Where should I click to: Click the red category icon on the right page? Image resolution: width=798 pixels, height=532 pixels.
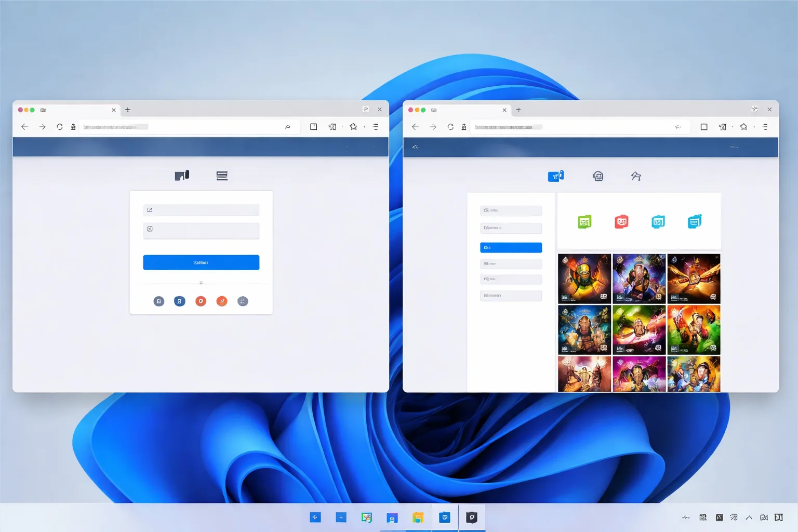coord(621,222)
